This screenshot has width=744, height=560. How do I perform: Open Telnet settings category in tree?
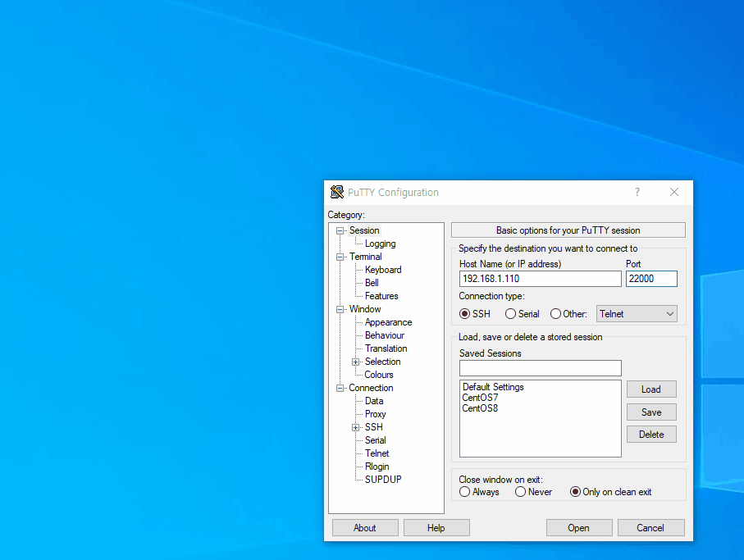coord(377,453)
